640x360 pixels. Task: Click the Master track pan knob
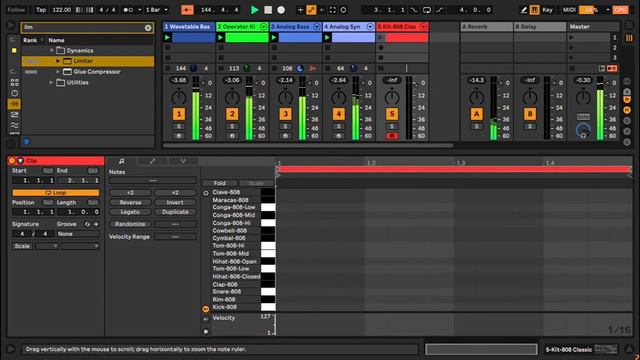click(583, 98)
